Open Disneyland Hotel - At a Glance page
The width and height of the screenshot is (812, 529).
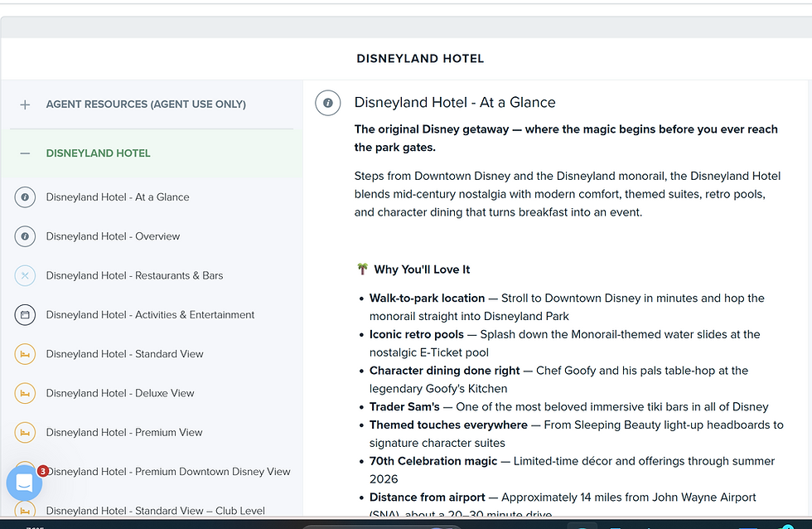118,197
